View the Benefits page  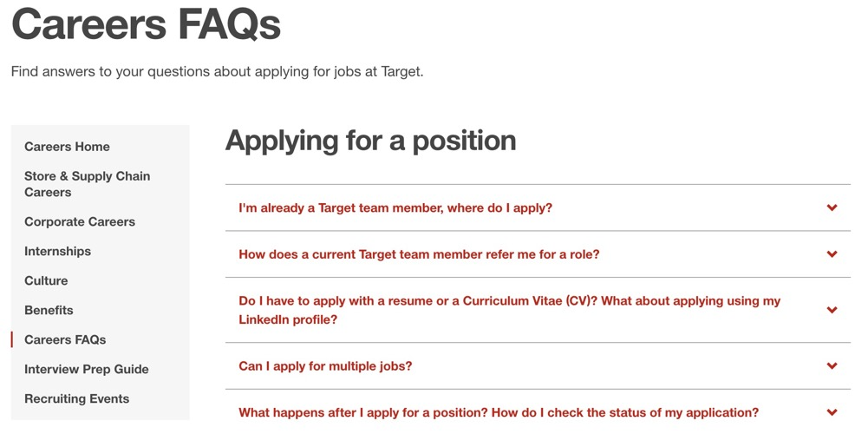tap(49, 310)
